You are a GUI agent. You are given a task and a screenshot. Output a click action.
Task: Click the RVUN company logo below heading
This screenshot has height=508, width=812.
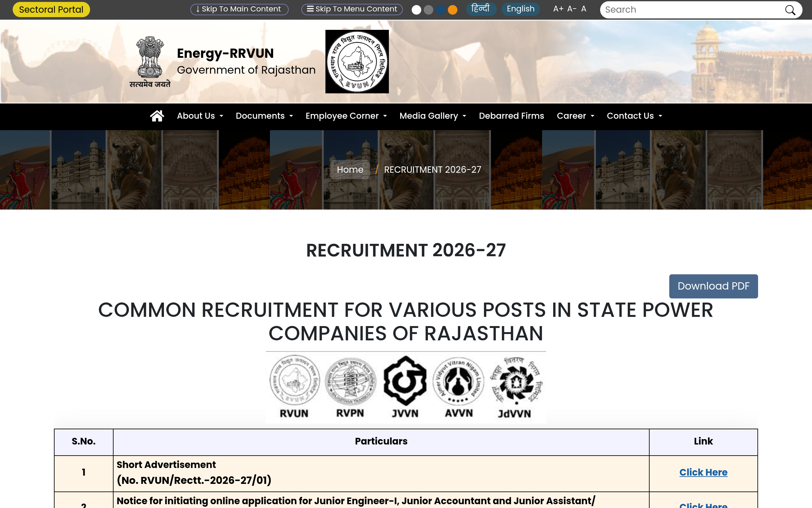(x=294, y=386)
